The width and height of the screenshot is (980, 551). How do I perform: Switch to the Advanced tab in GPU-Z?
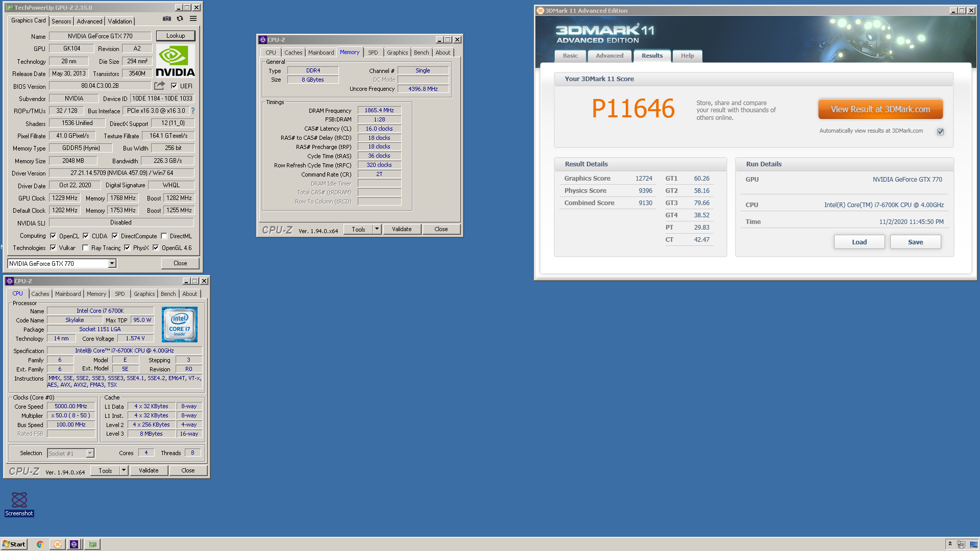[89, 21]
